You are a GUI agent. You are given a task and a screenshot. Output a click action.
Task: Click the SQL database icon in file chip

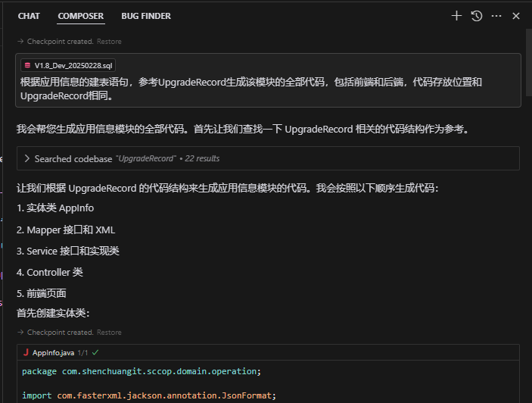[27, 66]
